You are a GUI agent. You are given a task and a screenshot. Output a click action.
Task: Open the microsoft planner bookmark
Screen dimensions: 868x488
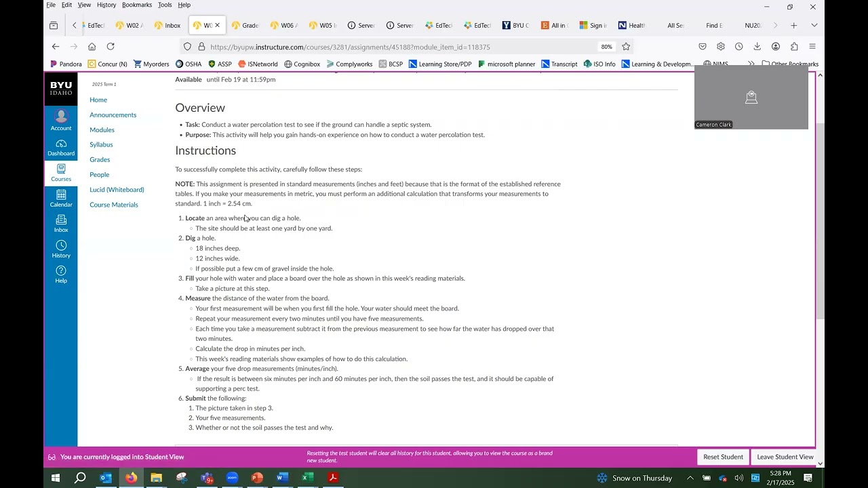(x=506, y=64)
